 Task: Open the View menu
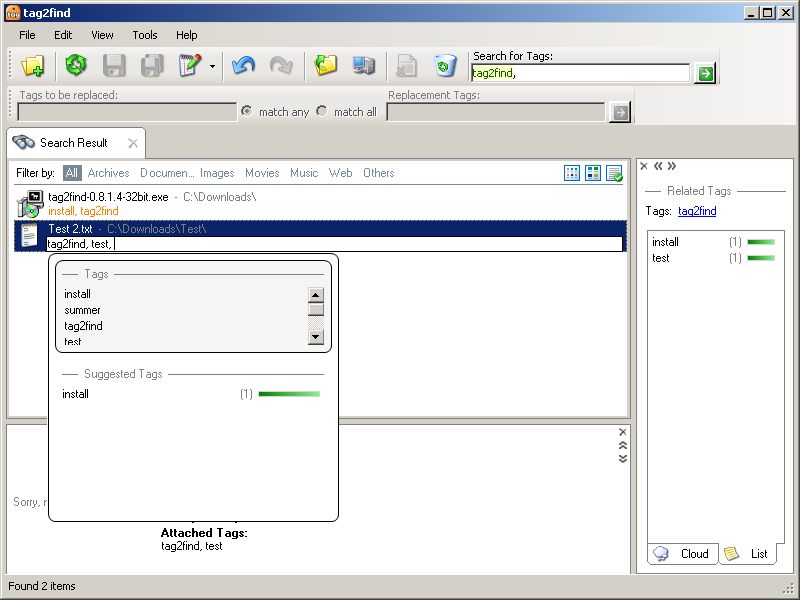click(x=102, y=35)
